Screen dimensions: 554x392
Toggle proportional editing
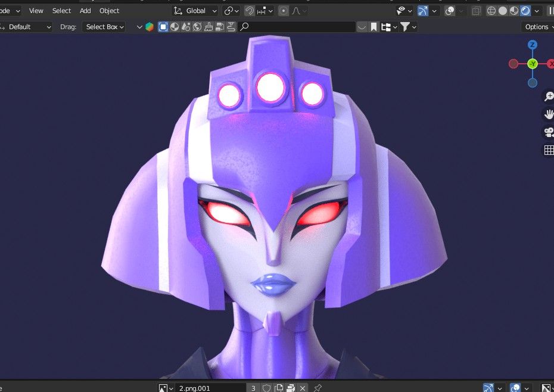[x=284, y=11]
